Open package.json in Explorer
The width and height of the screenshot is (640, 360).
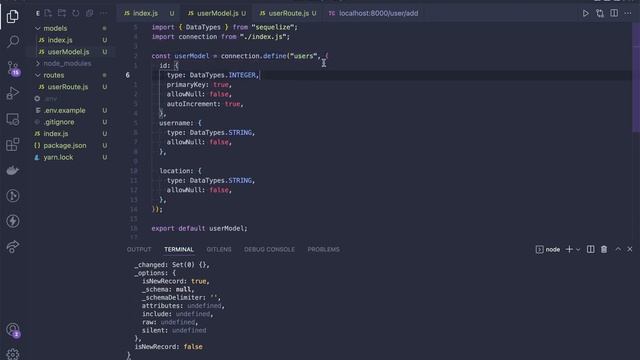(x=64, y=145)
